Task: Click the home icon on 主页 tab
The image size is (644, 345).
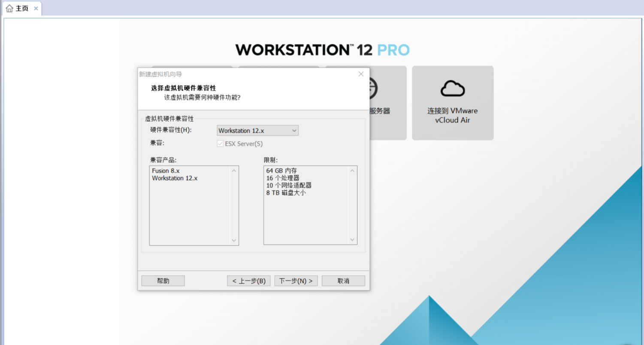Action: point(9,9)
